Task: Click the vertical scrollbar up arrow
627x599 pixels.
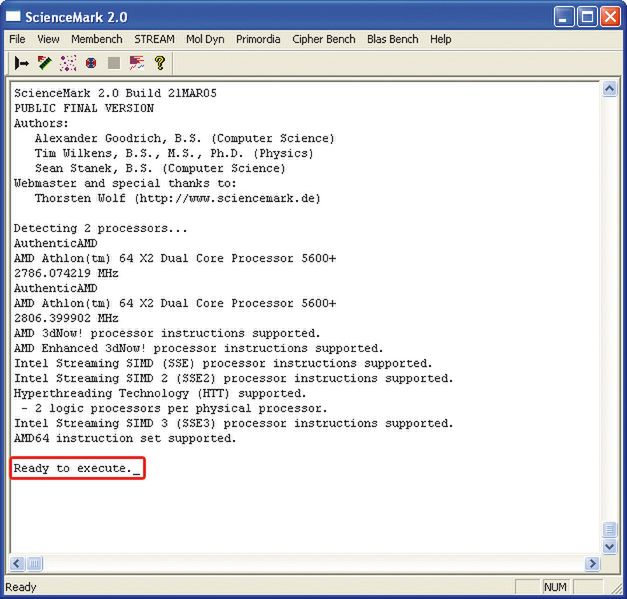Action: click(609, 89)
